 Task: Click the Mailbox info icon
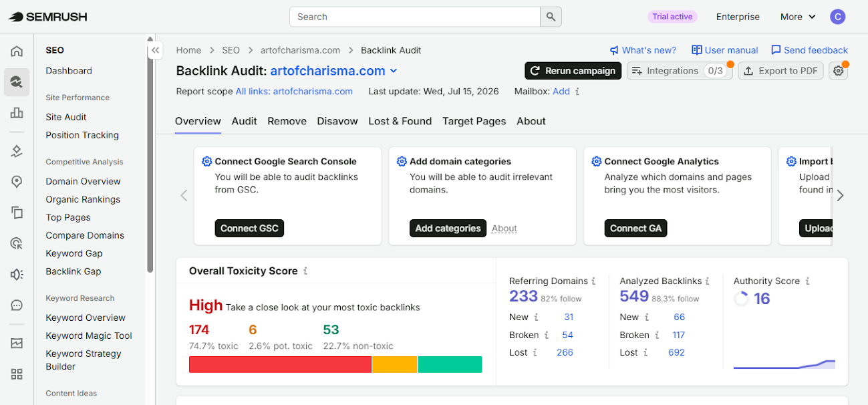577,92
